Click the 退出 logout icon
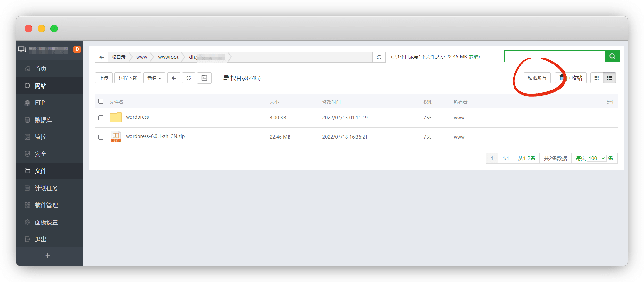644x282 pixels. coord(28,239)
